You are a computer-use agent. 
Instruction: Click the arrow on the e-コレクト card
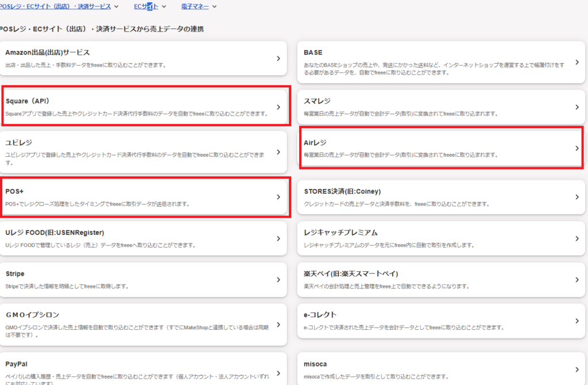point(577,321)
